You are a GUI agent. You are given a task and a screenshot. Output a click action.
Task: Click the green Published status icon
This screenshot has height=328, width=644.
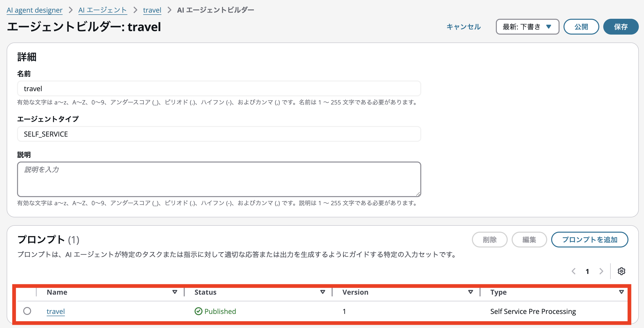click(198, 311)
